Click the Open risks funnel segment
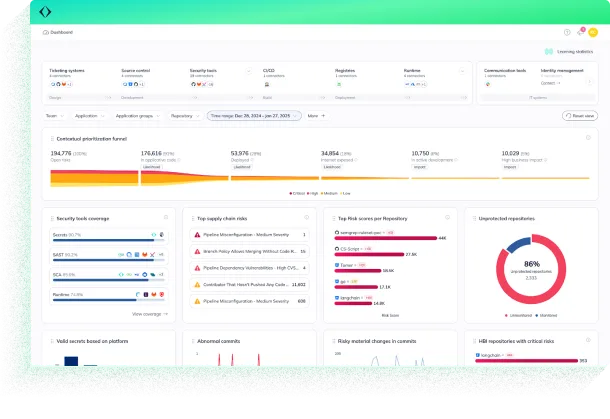The height and width of the screenshot is (419, 610). 94,178
